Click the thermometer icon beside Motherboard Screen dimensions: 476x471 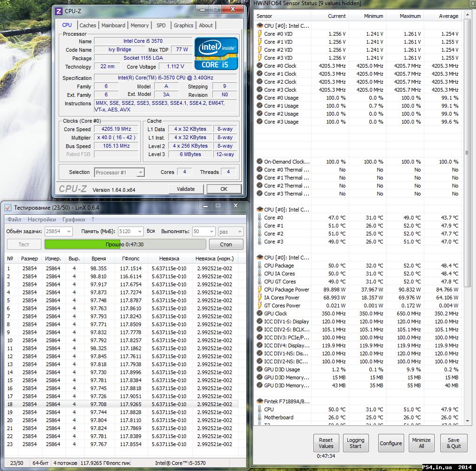(x=259, y=417)
